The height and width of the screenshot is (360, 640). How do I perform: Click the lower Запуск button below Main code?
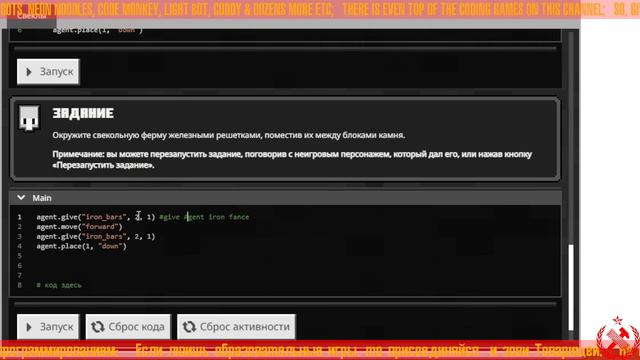[48, 327]
